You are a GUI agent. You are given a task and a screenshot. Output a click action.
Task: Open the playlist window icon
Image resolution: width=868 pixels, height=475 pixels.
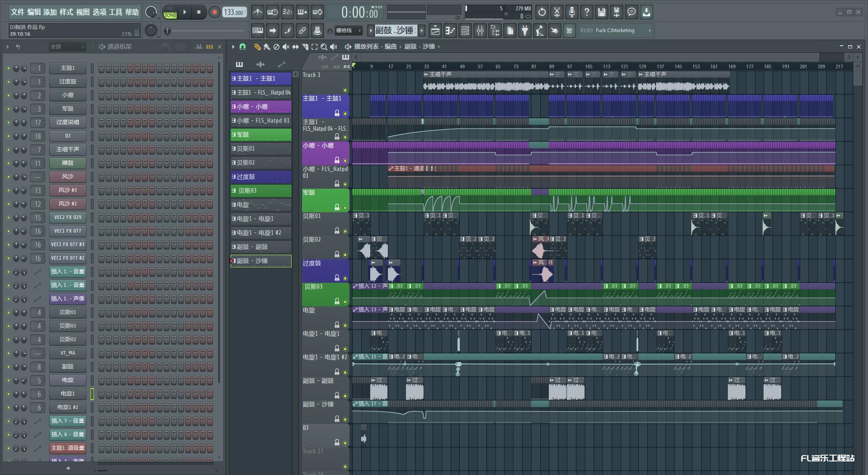[435, 31]
